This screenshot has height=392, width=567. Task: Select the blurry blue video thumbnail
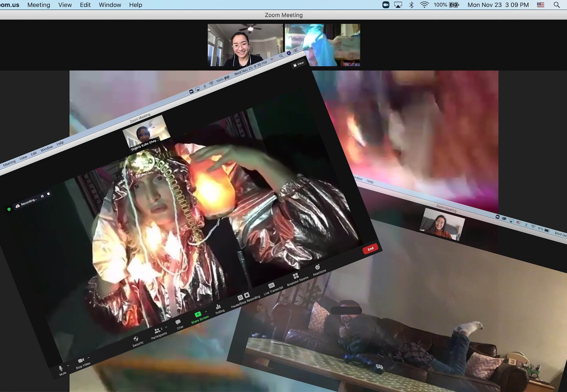tap(322, 45)
